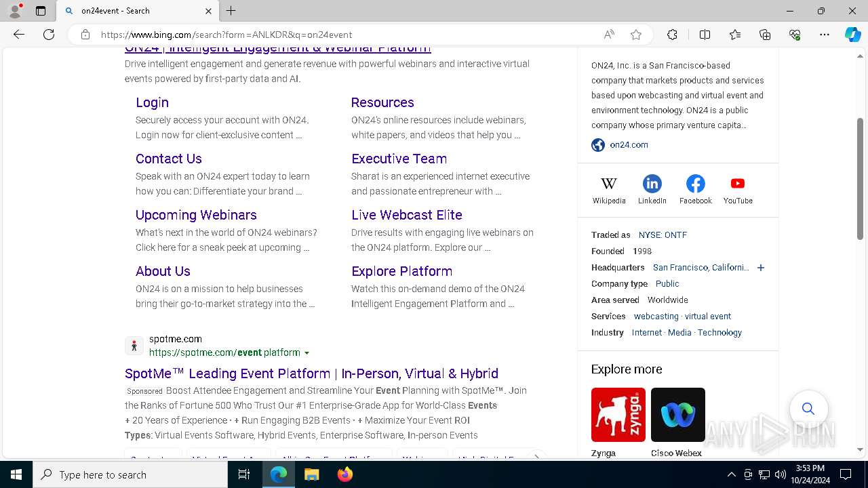Viewport: 868px width, 488px height.
Task: Open File Explorer from taskbar
Action: [311, 474]
